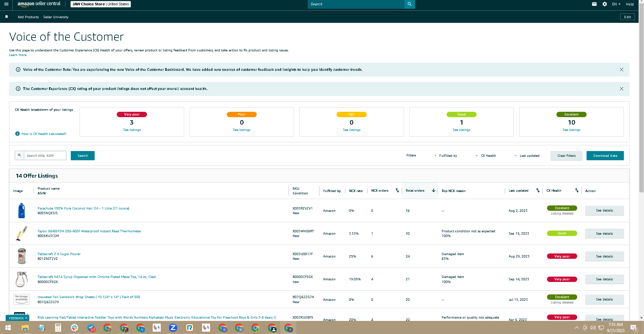Screen dimensions: 644x334
Task: Open the EN language dropdown
Action: point(616,4)
